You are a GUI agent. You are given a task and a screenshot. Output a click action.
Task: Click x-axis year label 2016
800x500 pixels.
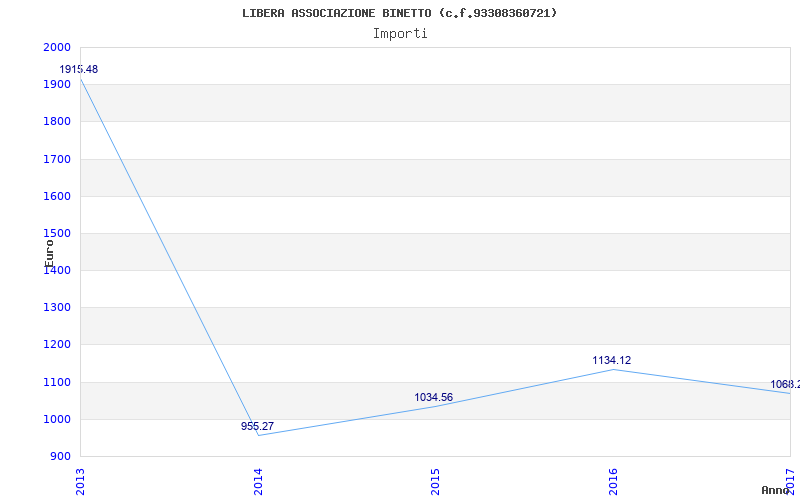613,481
